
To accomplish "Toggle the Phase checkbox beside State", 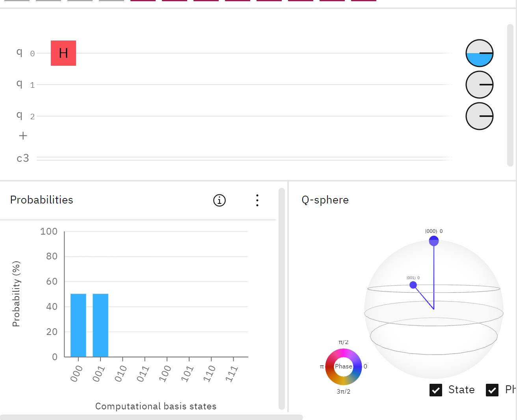I will pyautogui.click(x=492, y=390).
